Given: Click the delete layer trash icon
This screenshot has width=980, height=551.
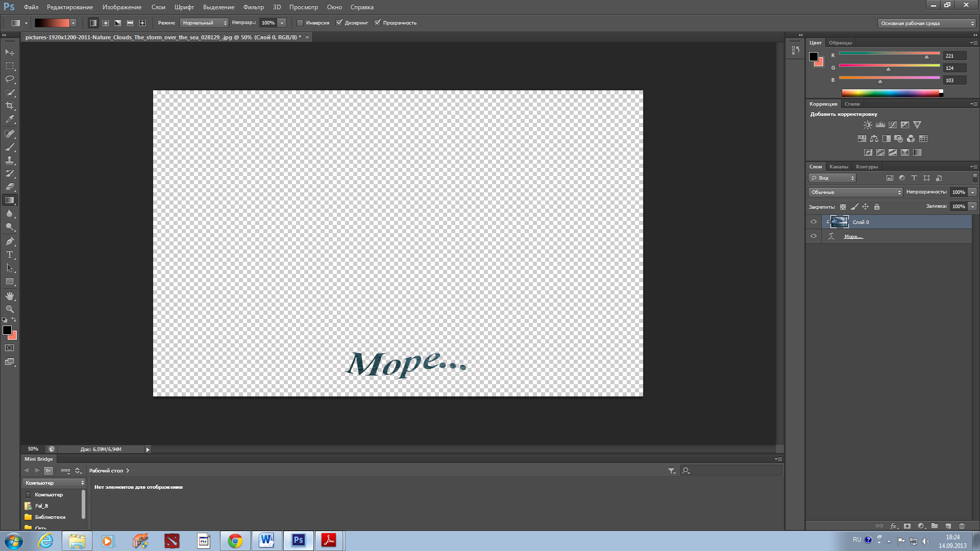Looking at the screenshot, I should (x=962, y=525).
